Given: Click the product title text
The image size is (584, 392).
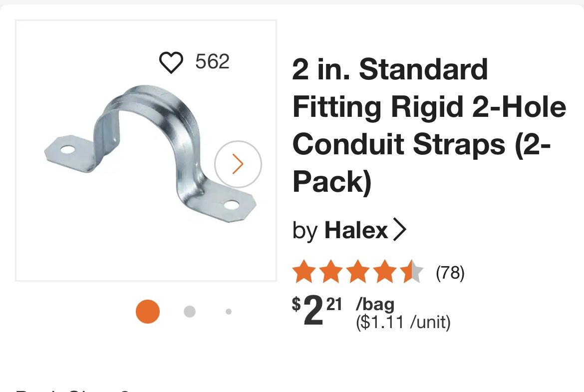Looking at the screenshot, I should tap(429, 125).
